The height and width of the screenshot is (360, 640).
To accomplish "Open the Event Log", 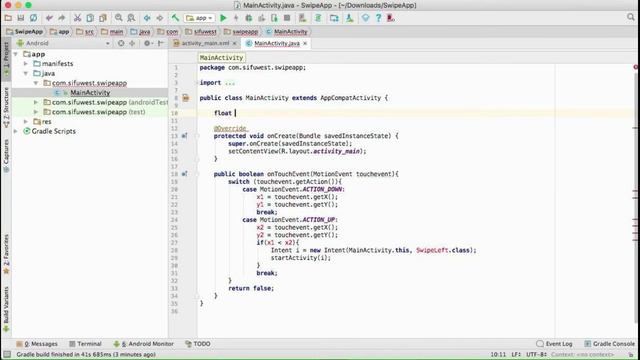I will point(554,344).
